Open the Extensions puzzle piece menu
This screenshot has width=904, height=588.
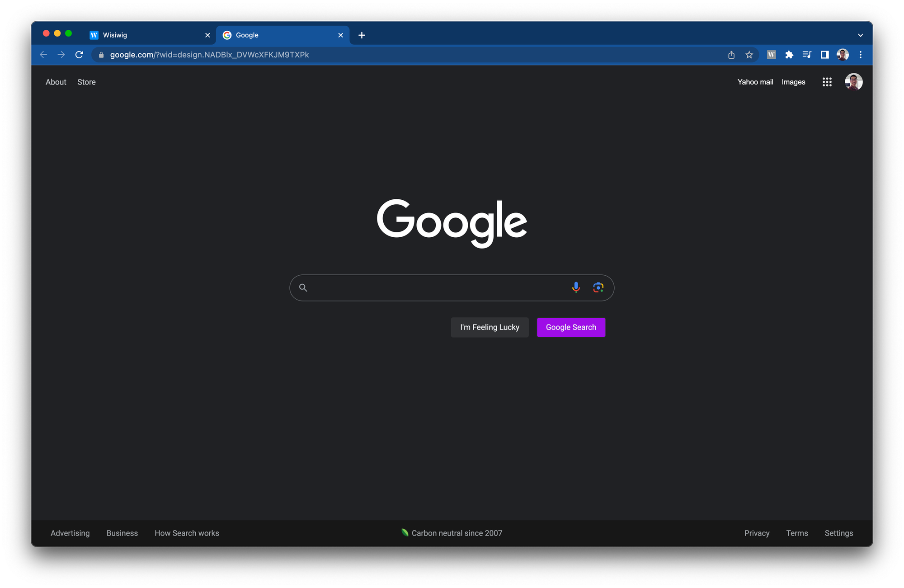(789, 55)
